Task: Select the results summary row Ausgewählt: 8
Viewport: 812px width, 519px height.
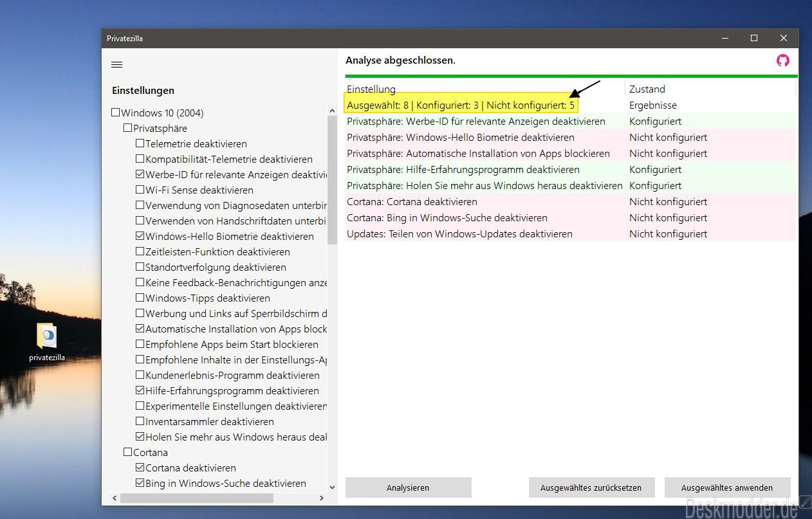Action: point(570,105)
